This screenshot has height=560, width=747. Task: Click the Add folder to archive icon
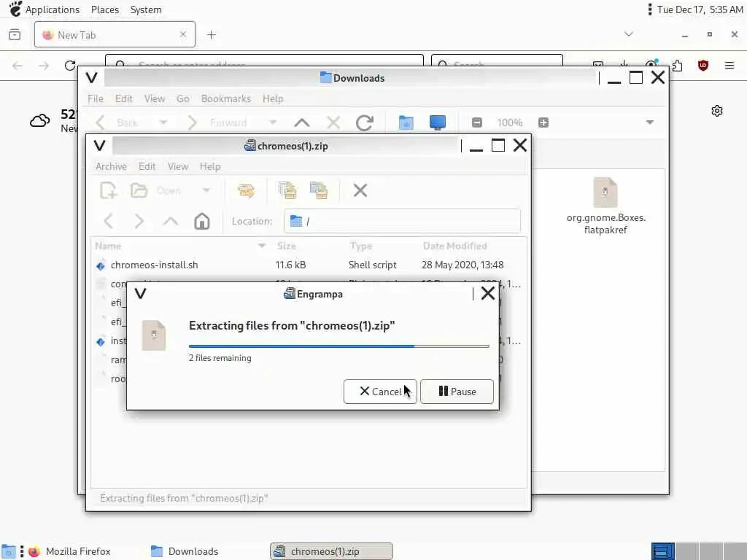pyautogui.click(x=319, y=190)
